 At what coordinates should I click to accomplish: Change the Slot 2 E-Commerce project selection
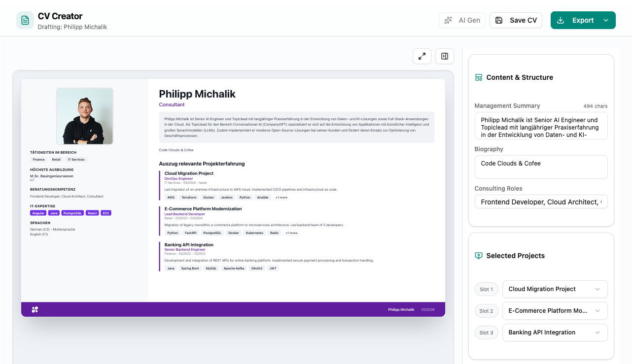pyautogui.click(x=555, y=311)
